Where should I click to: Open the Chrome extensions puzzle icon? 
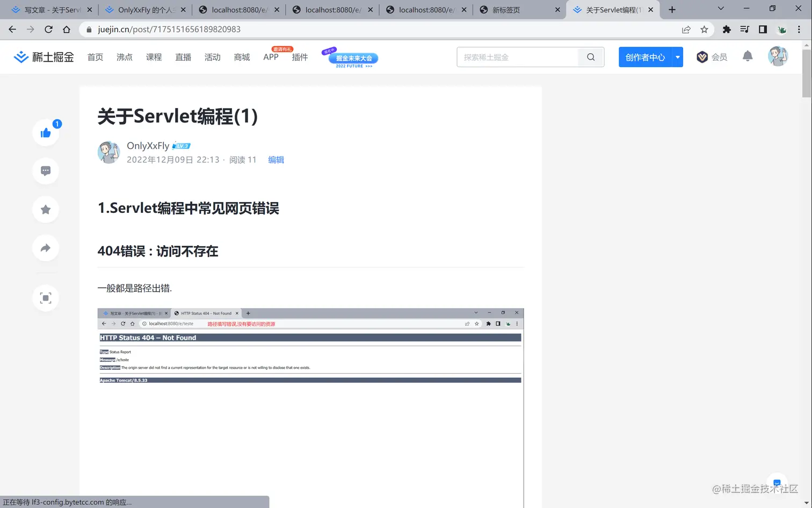pos(727,30)
